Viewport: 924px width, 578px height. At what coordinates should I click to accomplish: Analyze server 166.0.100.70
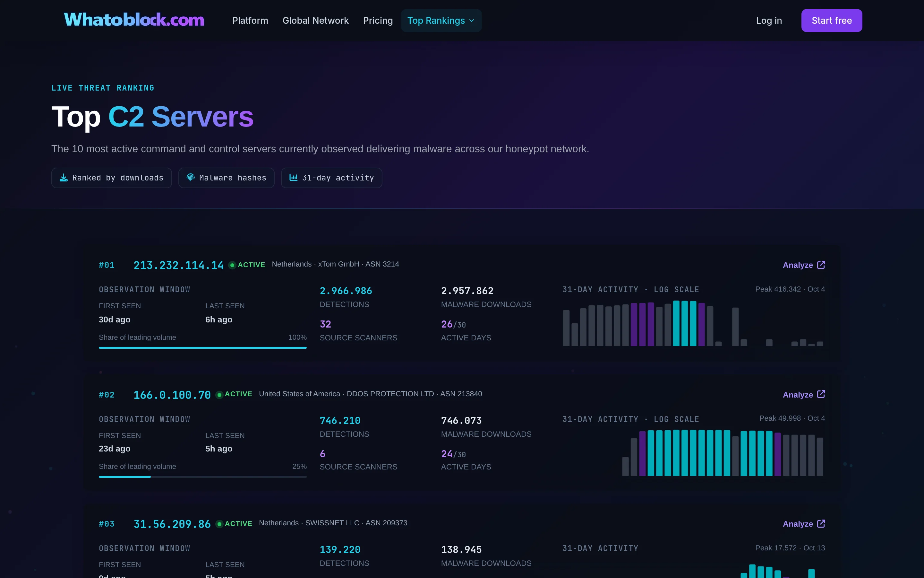click(804, 395)
